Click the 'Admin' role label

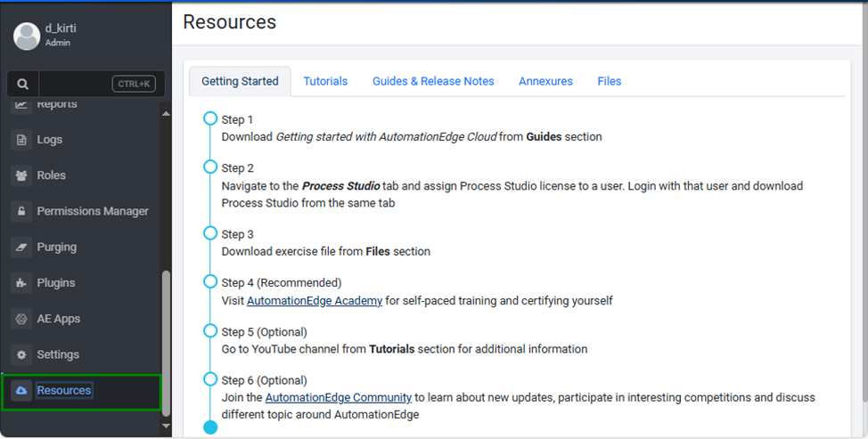coord(58,43)
